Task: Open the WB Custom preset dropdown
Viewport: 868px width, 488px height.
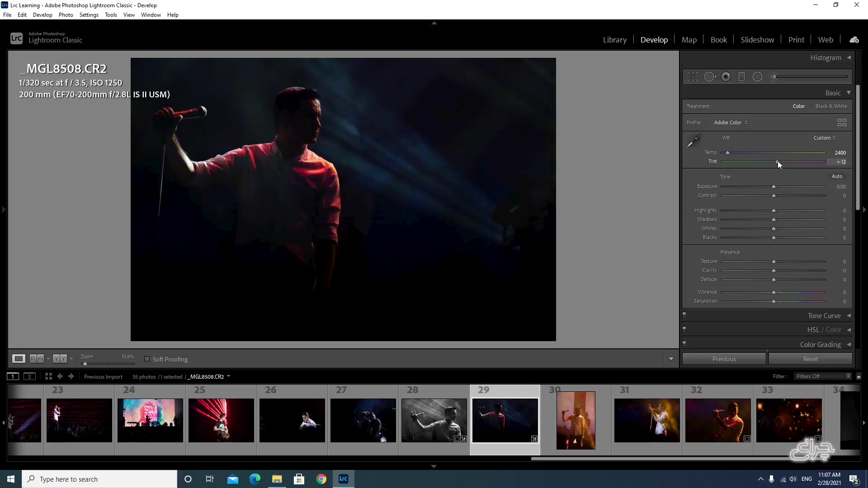Action: click(x=824, y=138)
